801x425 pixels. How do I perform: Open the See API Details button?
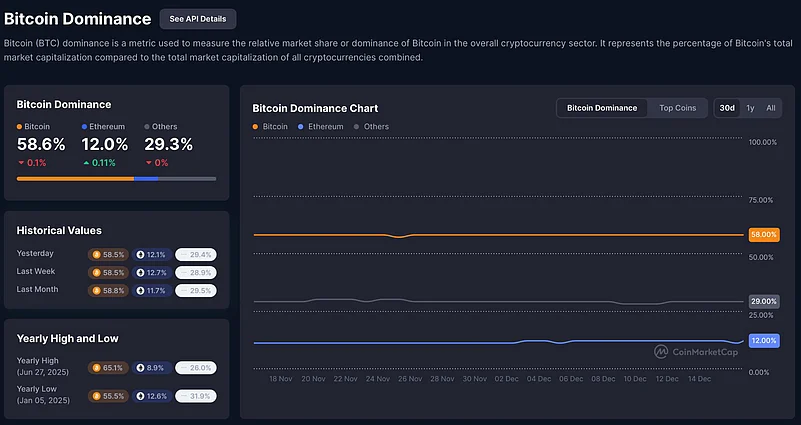[x=198, y=19]
